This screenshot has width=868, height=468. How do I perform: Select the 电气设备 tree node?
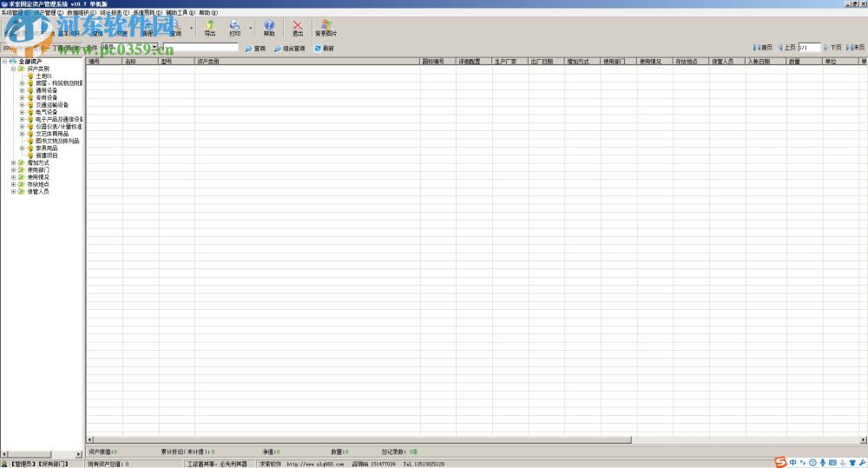(47, 112)
